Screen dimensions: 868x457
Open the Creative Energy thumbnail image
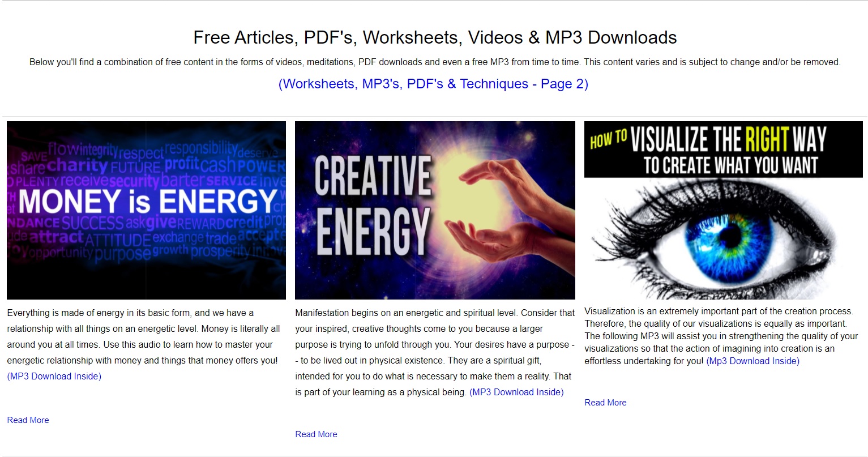click(435, 210)
